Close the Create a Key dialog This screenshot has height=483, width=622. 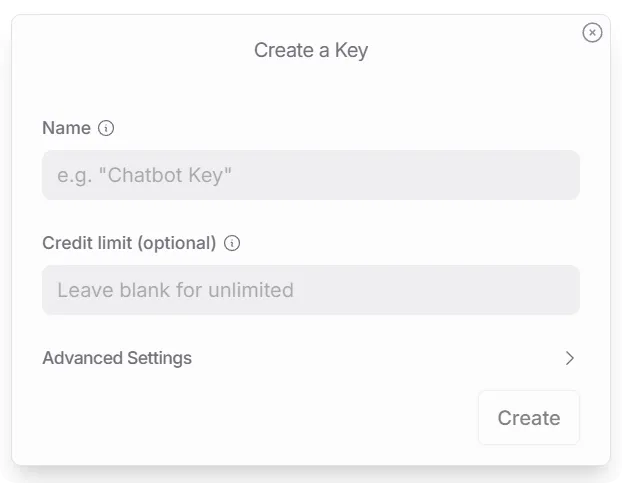[x=592, y=33]
